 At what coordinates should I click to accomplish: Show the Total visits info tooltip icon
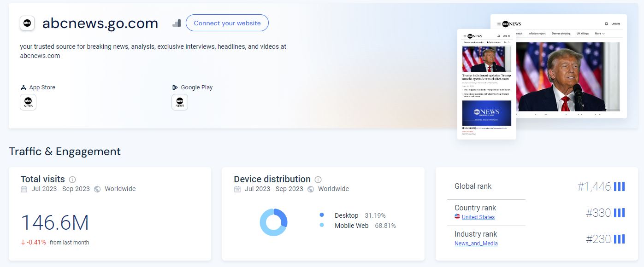72,180
